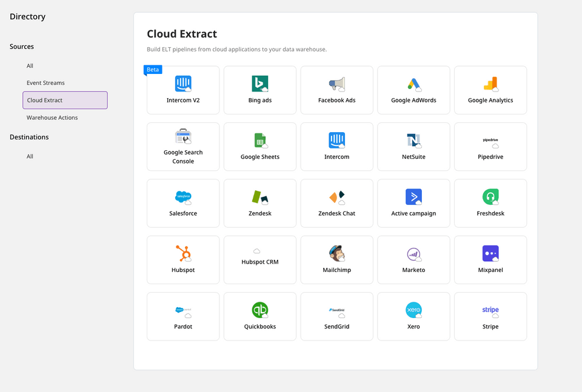Open All under Destinations

pos(30,156)
